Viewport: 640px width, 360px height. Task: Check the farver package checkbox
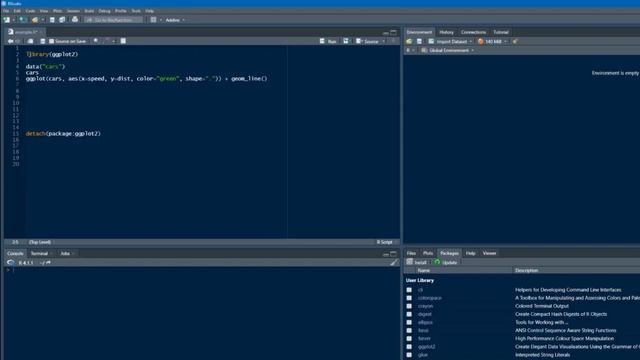point(409,339)
